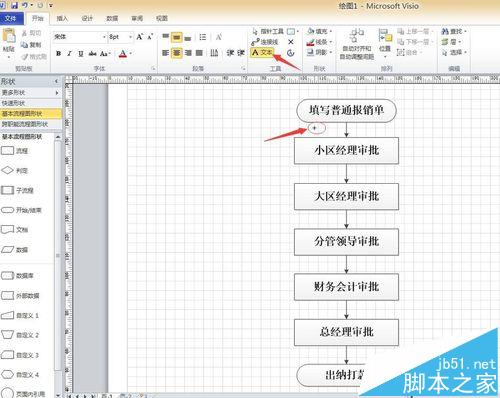The image size is (500, 398).
Task: Expand More Shapes (更多形状) menu
Action: point(31,92)
